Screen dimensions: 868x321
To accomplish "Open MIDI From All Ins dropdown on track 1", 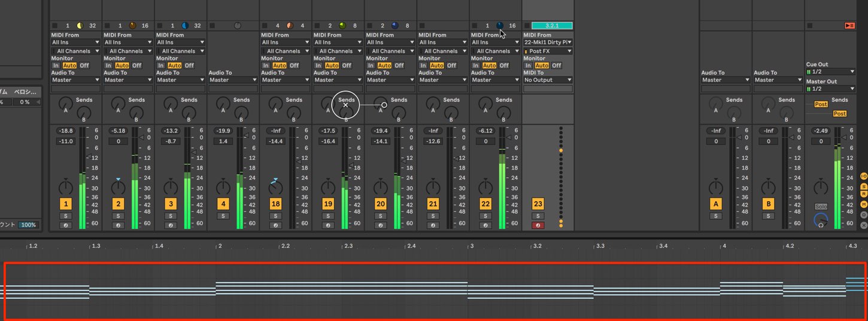I will click(x=75, y=43).
